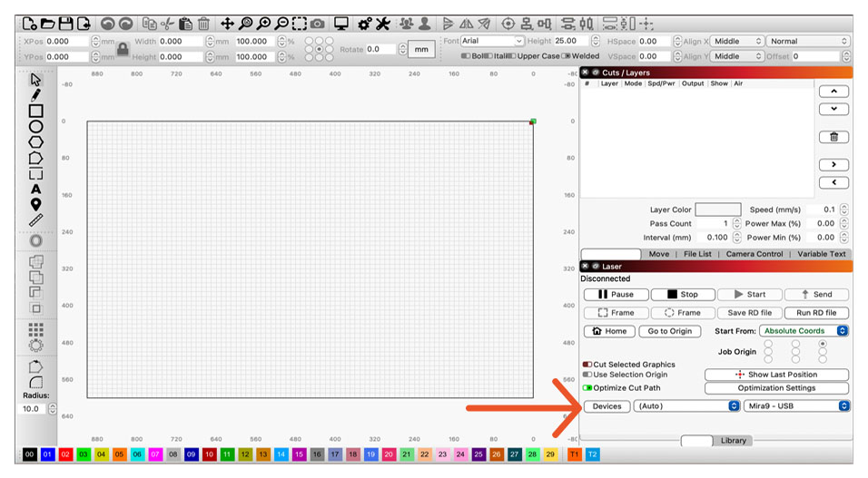This screenshot has width=868, height=478.
Task: Toggle Cut Selected Graphics switch
Action: [x=587, y=365]
